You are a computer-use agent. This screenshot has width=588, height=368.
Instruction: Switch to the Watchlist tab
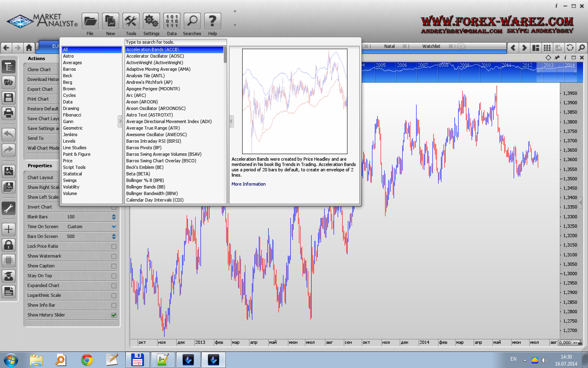pos(431,46)
